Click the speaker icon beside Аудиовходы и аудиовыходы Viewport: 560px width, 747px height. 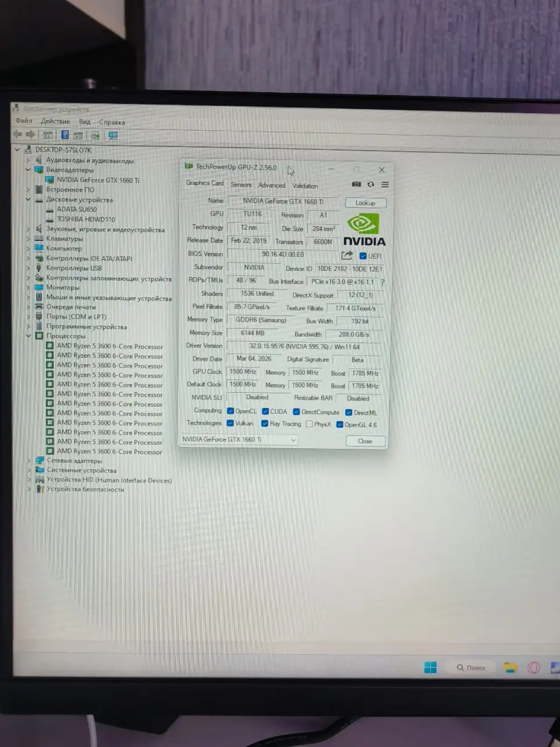(39, 160)
